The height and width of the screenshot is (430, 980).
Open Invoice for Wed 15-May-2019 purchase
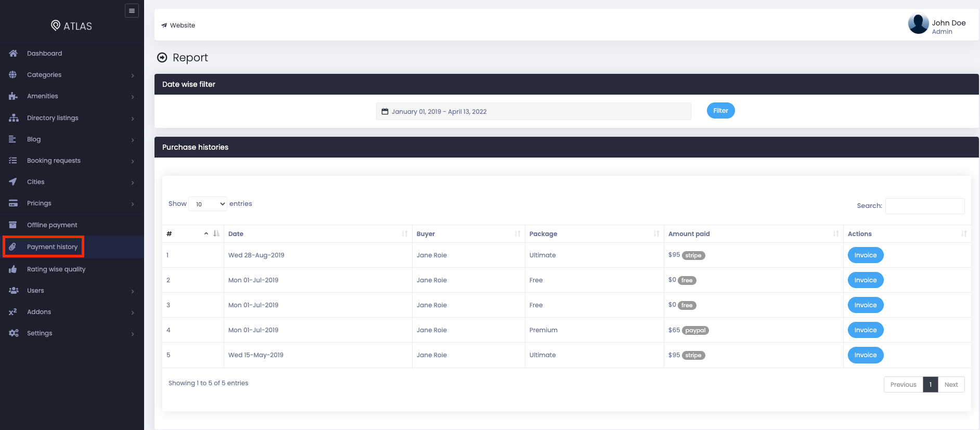[866, 355]
